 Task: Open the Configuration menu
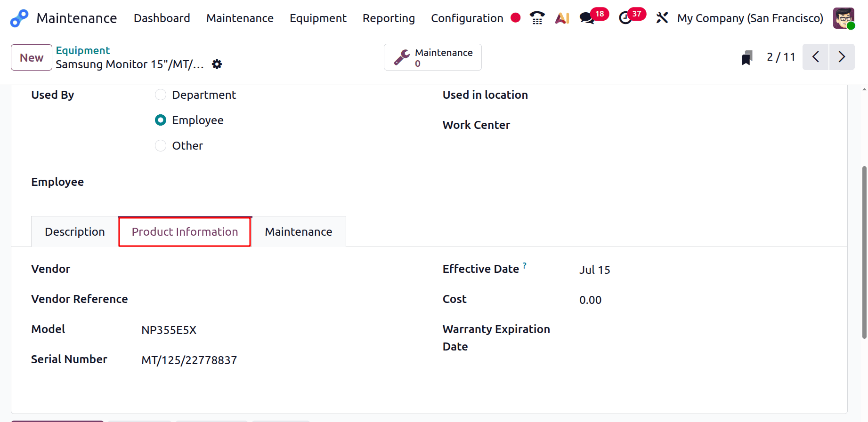click(x=467, y=18)
